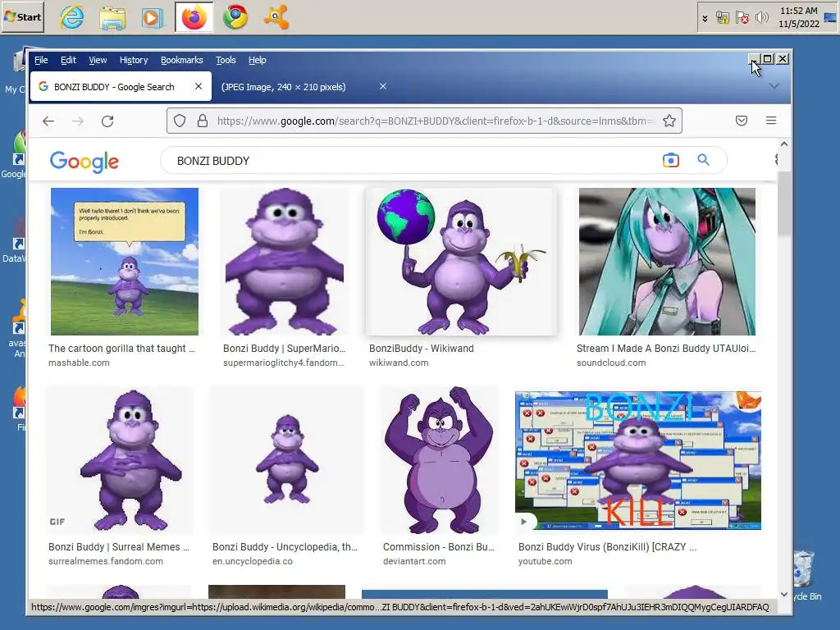
Task: Open the deviantart Commission Bonzi image
Action: (x=440, y=459)
